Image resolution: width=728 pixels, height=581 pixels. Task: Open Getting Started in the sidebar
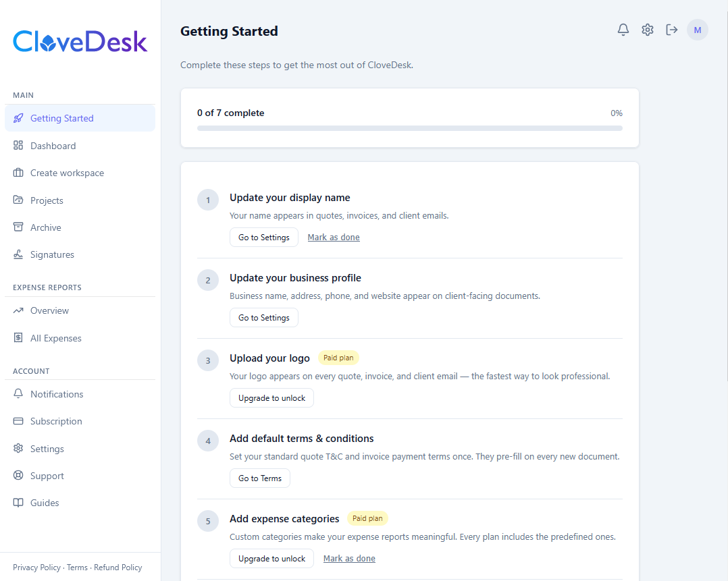[x=80, y=118]
